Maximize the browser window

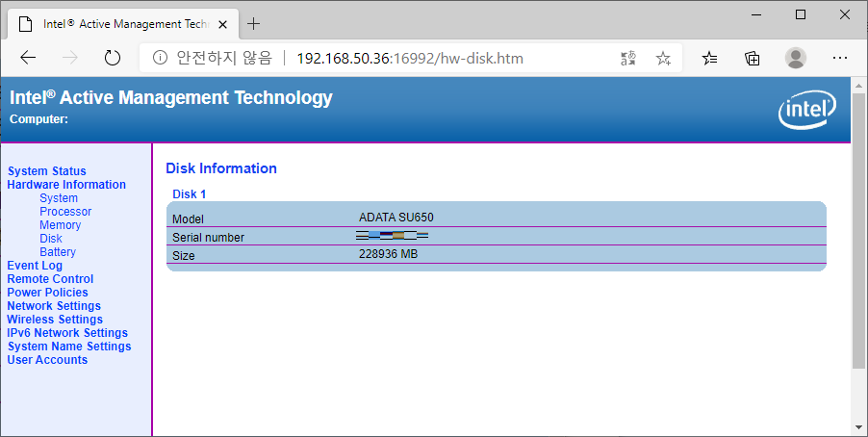pos(801,15)
